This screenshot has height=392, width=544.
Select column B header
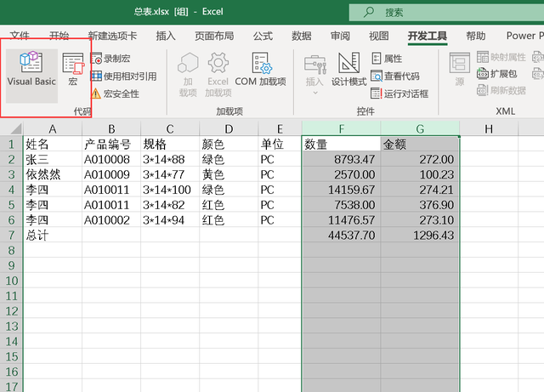(x=111, y=128)
